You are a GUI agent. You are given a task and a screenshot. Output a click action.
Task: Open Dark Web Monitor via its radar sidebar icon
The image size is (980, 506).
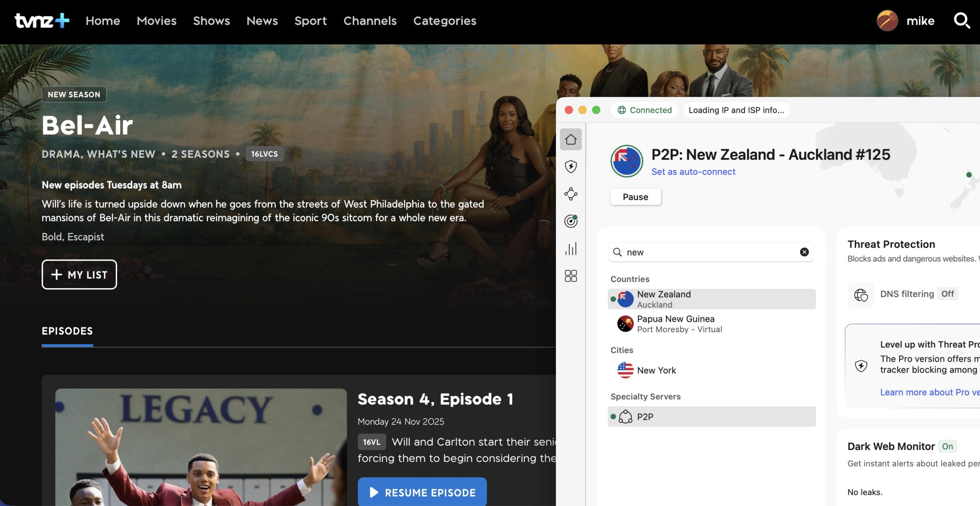[571, 221]
